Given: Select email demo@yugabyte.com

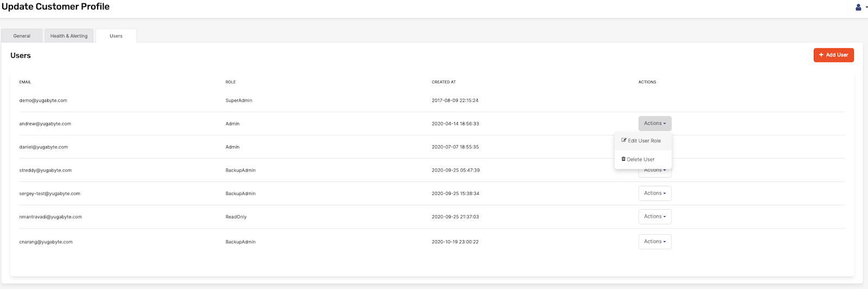Looking at the screenshot, I should coord(43,100).
